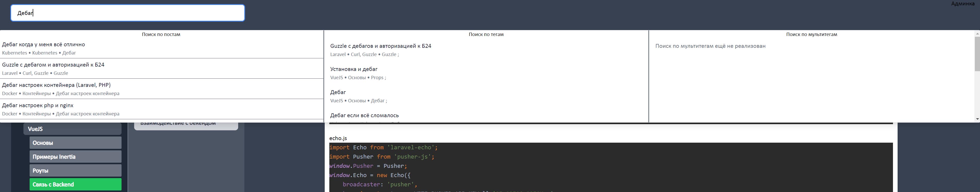Click text 'Поиск по мультитегам ещё не реализован'
The height and width of the screenshot is (192, 980).
(x=711, y=46)
